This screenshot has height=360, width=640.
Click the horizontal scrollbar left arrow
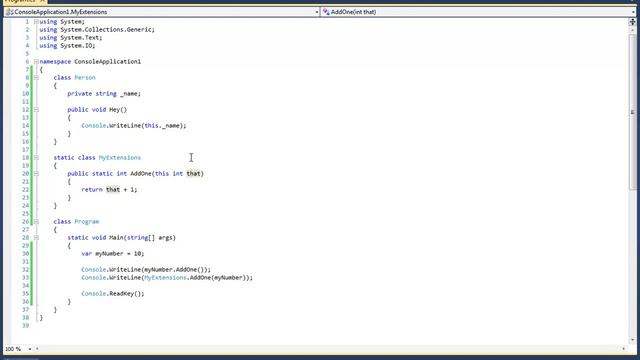(37, 349)
